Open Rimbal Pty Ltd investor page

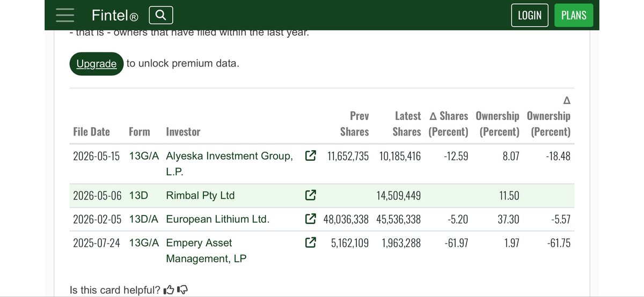pyautogui.click(x=200, y=196)
